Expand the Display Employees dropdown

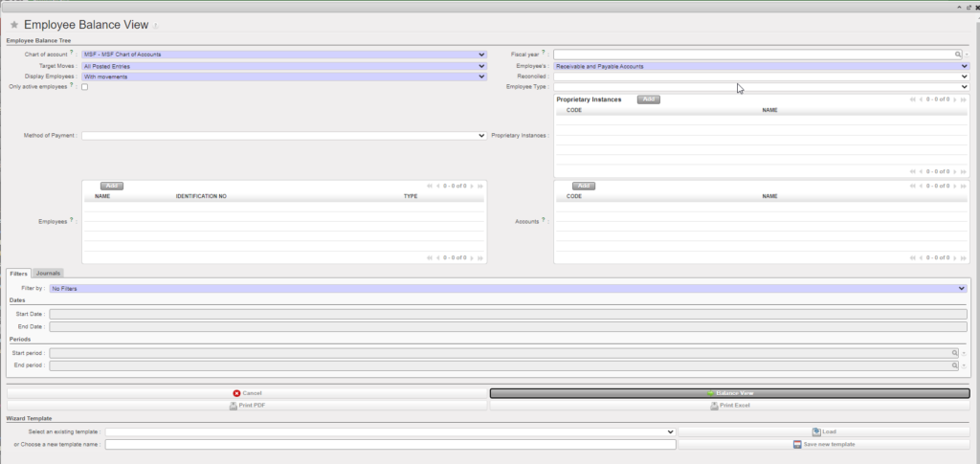[284, 77]
